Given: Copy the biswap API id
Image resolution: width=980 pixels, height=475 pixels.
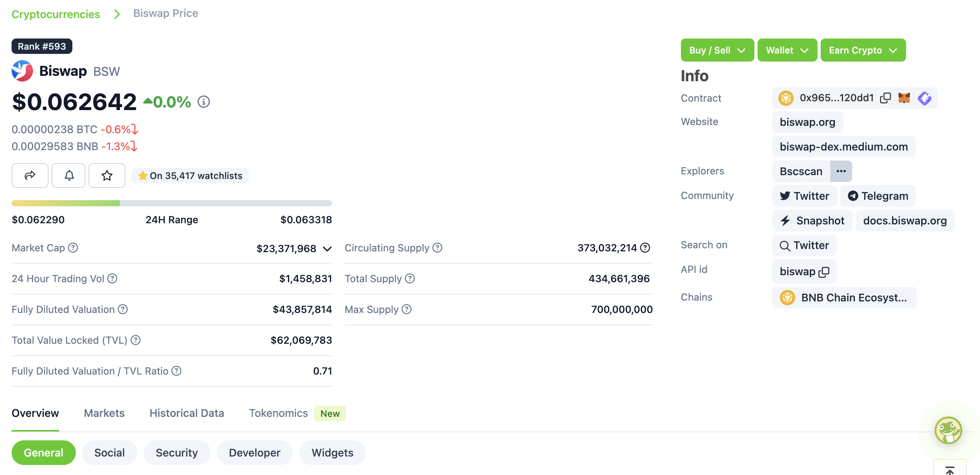Looking at the screenshot, I should [825, 272].
